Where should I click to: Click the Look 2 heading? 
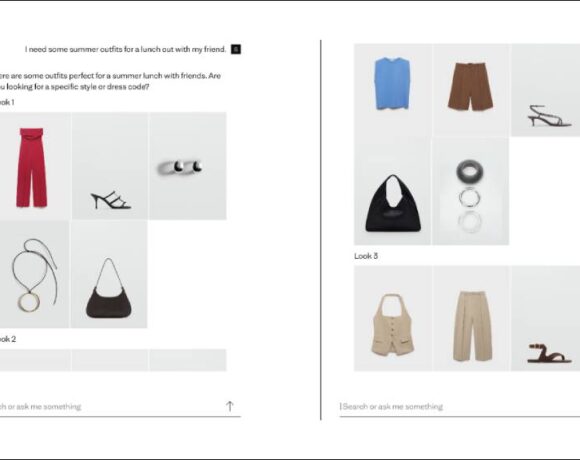8,339
